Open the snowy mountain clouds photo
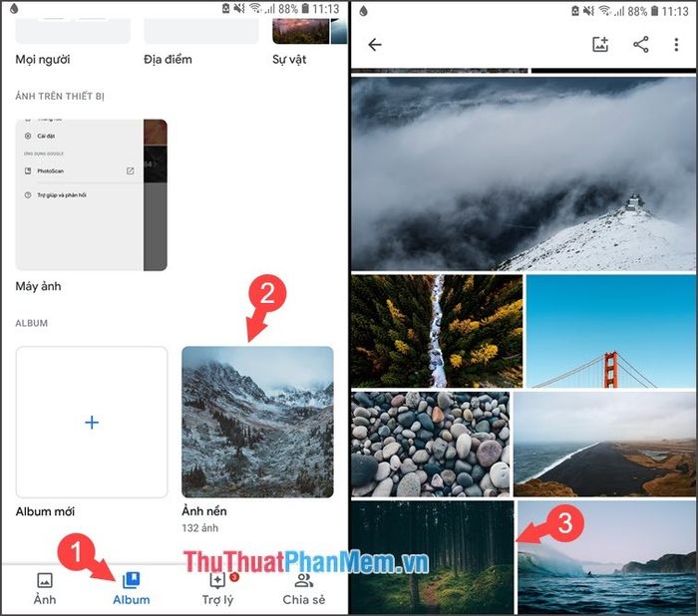The height and width of the screenshot is (616, 698). 523,173
